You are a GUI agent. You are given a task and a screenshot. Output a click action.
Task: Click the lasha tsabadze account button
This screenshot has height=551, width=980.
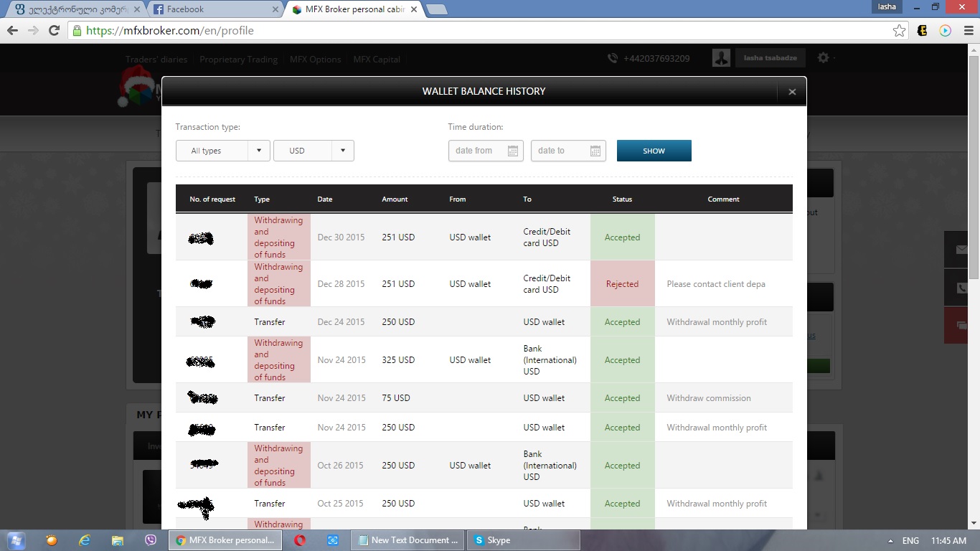pyautogui.click(x=771, y=58)
